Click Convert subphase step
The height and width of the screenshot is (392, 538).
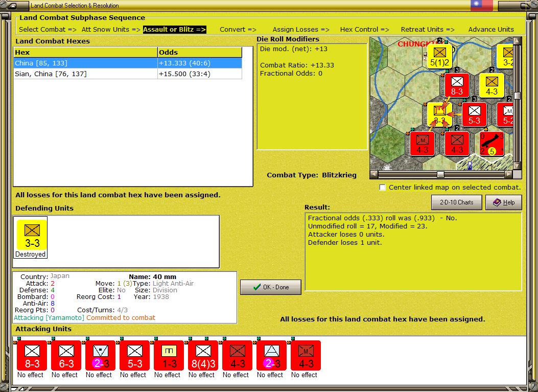pos(238,30)
